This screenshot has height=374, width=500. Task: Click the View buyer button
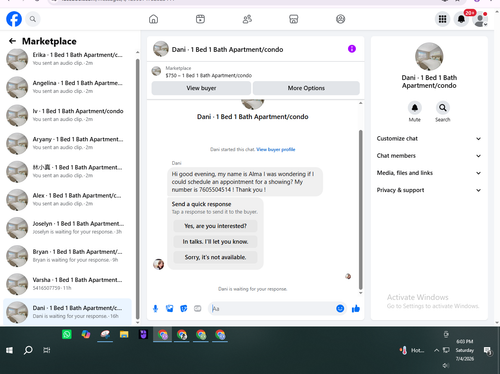tap(201, 88)
